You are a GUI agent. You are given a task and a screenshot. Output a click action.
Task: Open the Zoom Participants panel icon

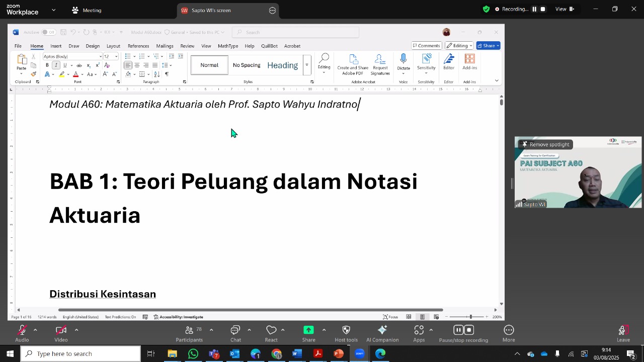(189, 330)
